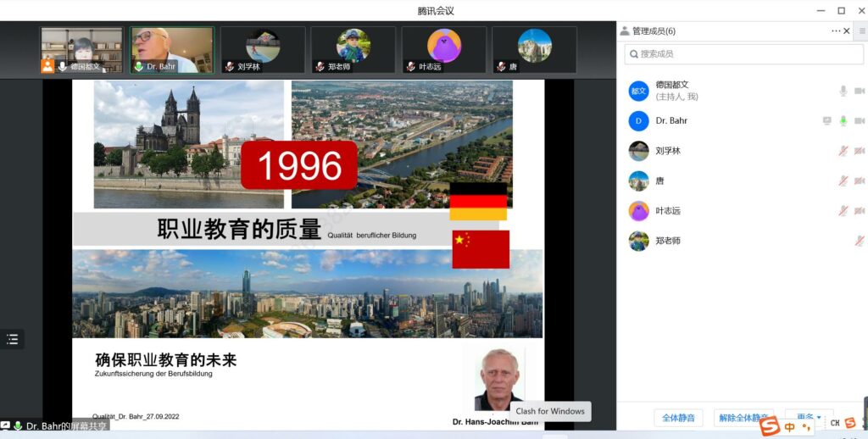The image size is (868, 439).
Task: Click the 1996 red label on the slide
Action: pyautogui.click(x=299, y=165)
